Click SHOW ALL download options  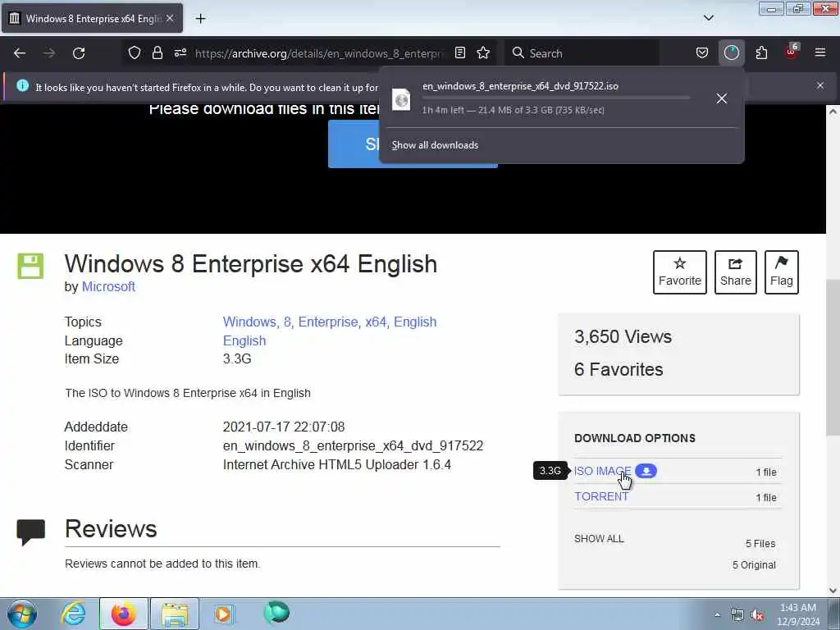599,539
